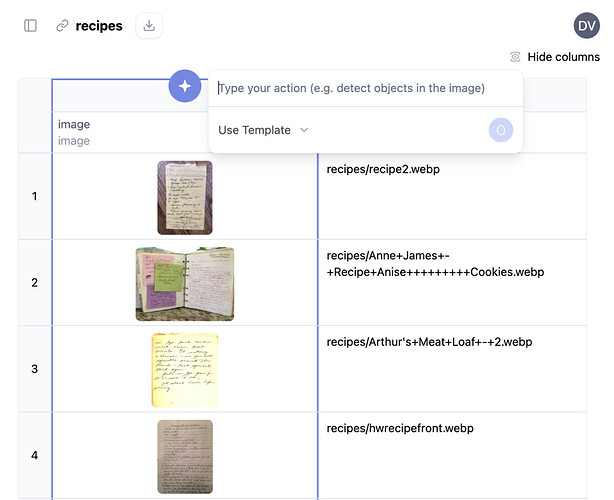Click the link icon beside recipes

coord(62,26)
